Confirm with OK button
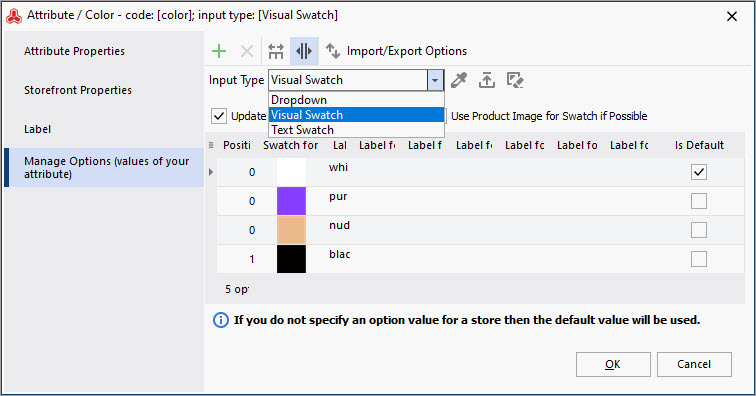 [613, 364]
